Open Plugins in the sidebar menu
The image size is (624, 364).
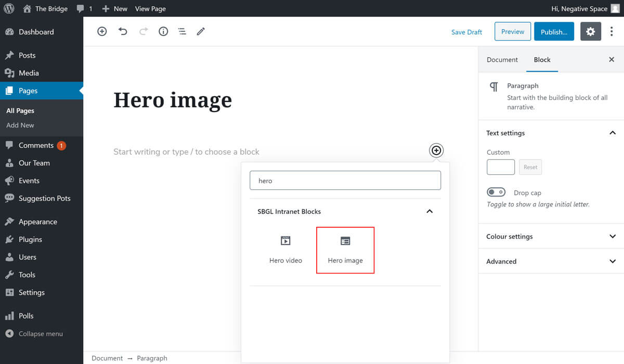[x=30, y=239]
